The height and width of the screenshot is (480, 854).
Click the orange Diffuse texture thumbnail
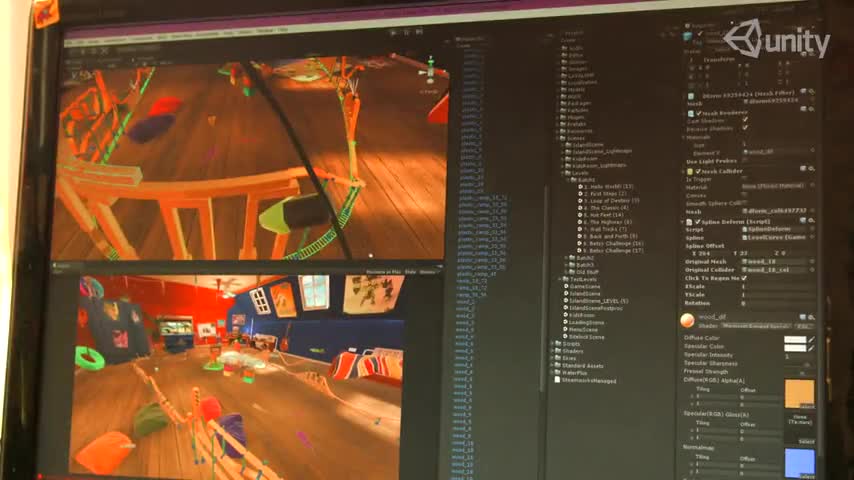[800, 393]
